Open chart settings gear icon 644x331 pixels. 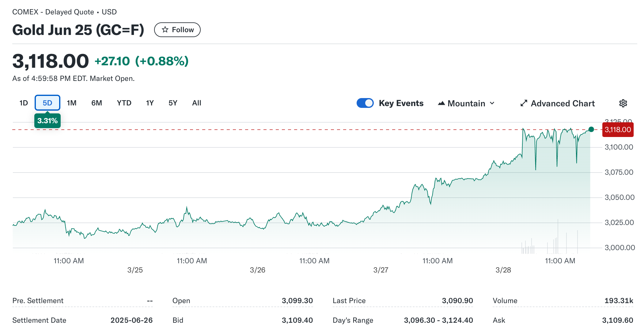[623, 103]
